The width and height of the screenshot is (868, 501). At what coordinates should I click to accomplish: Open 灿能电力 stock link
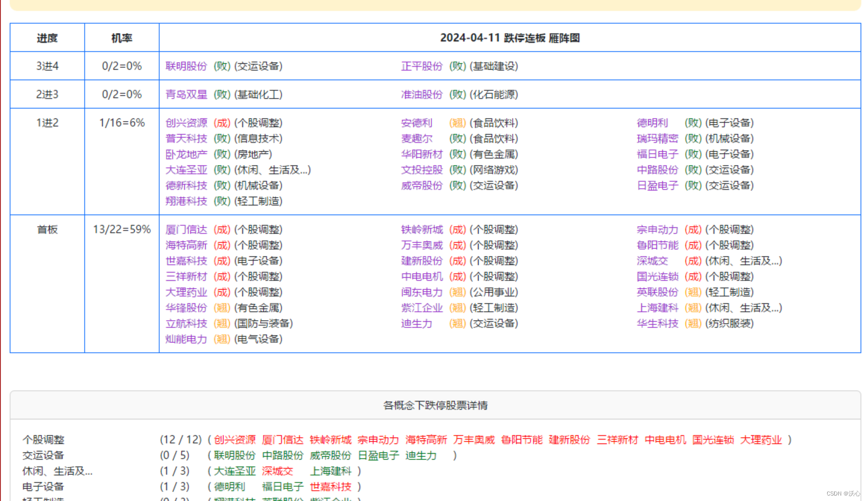pyautogui.click(x=186, y=339)
